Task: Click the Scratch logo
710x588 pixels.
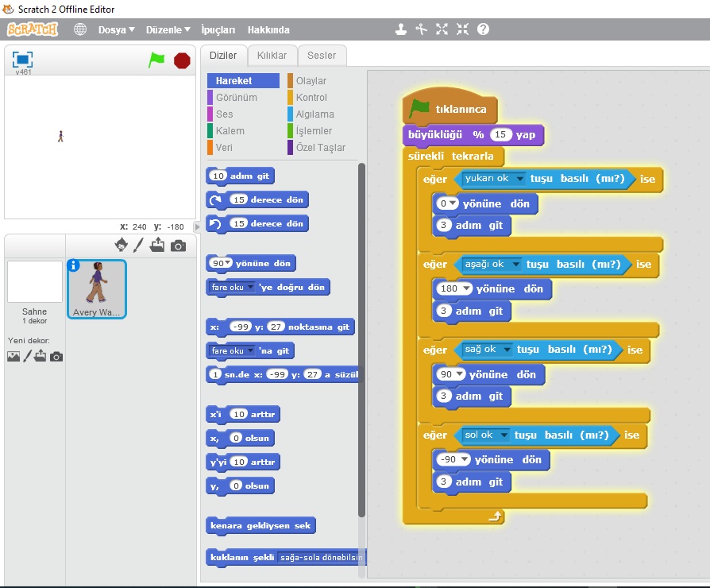Action: coord(33,29)
